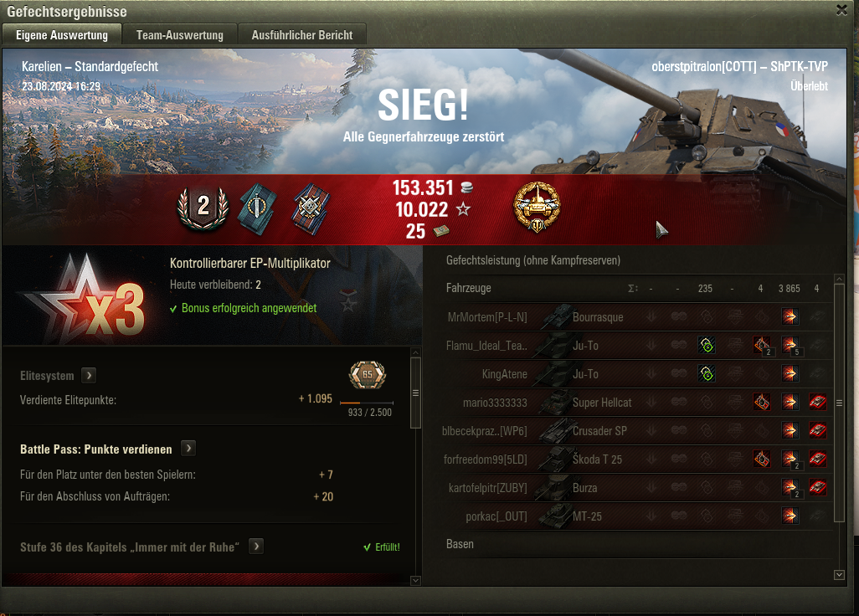Select the Eigene Auswertung tab

pos(62,35)
